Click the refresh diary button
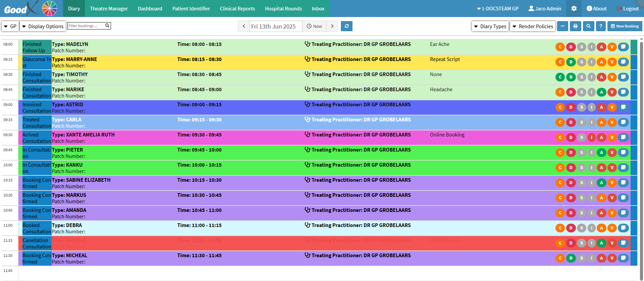Screen dimensions: 644x281 coord(346,26)
